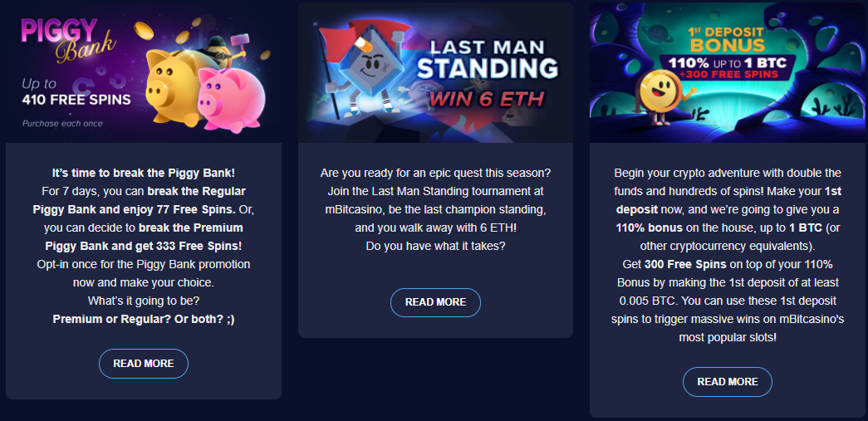Click the smiling coin mascot
The height and width of the screenshot is (421, 868).
click(x=657, y=94)
